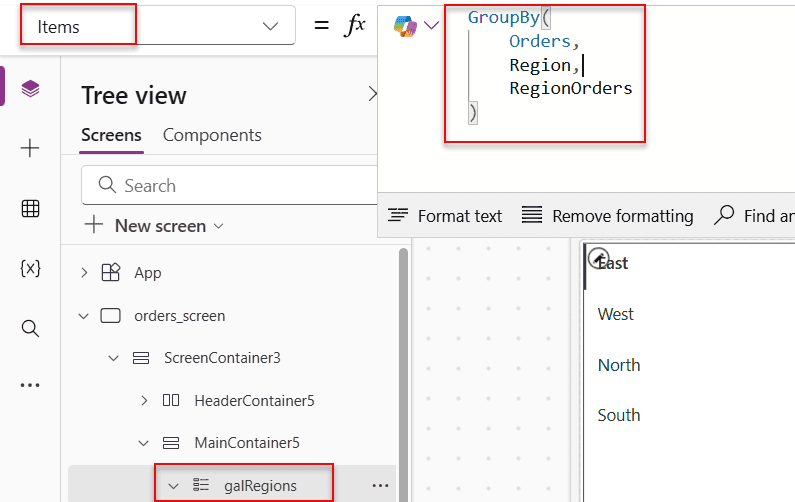
Task: Select orders_screen in the tree
Action: (179, 316)
